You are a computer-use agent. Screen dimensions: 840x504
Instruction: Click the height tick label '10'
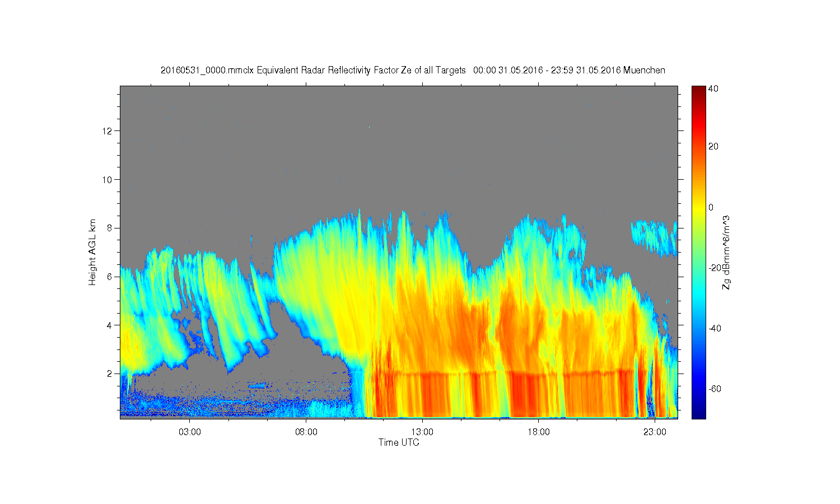(x=106, y=180)
